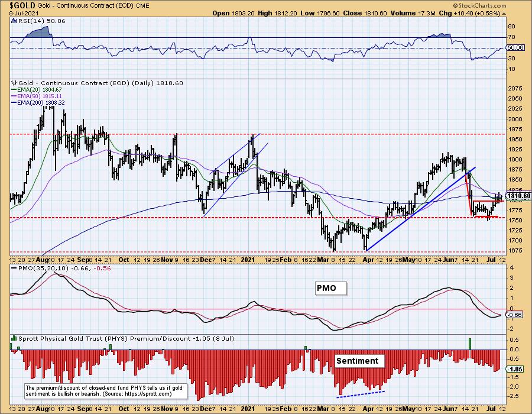Click the High 1812.20 value

(x=278, y=13)
